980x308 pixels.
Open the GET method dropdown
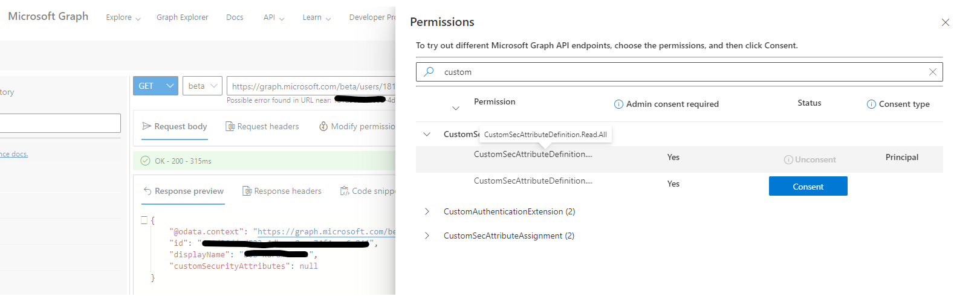tap(155, 86)
